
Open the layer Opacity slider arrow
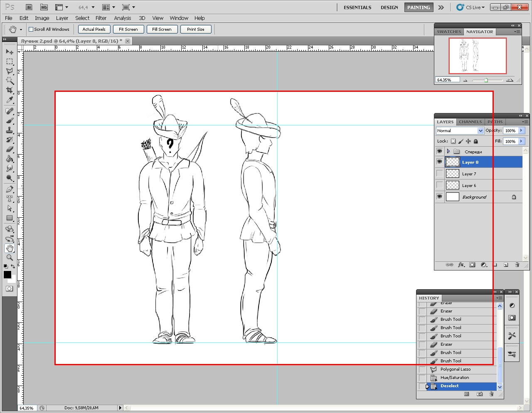coord(521,130)
